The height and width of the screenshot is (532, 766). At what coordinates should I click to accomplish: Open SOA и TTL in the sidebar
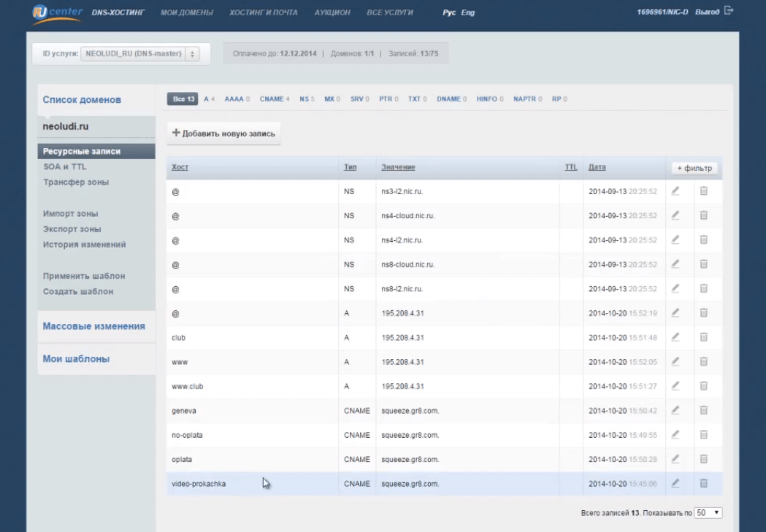pos(65,167)
